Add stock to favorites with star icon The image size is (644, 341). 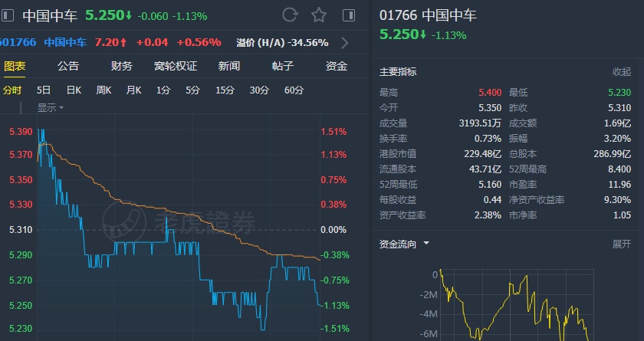tap(319, 15)
